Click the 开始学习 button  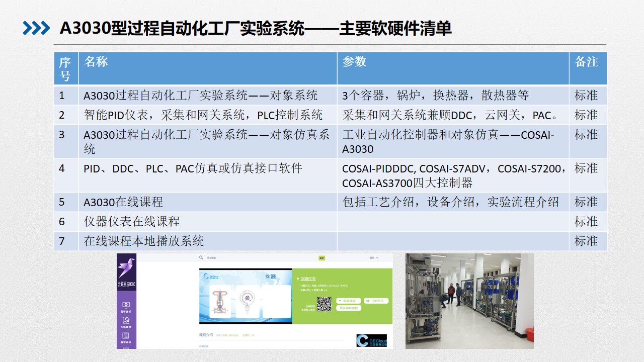click(x=376, y=301)
